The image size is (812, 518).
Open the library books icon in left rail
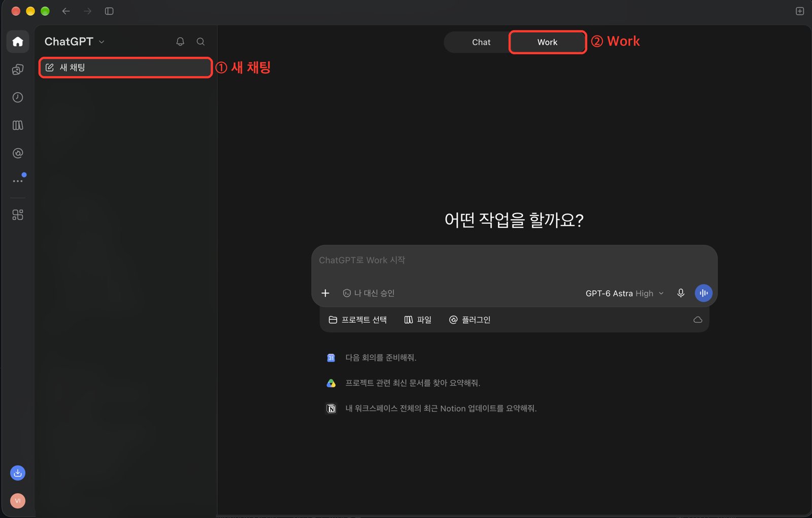pyautogui.click(x=18, y=125)
